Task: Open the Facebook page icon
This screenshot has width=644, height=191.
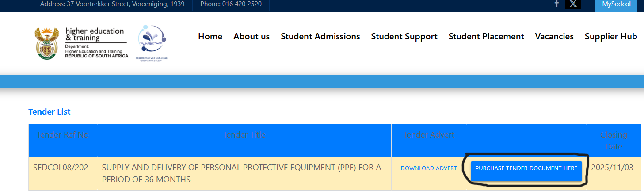Action: click(x=557, y=4)
